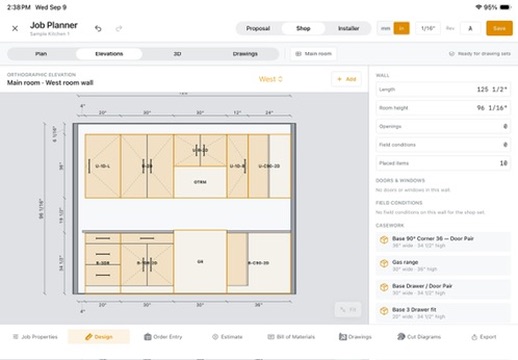
Task: Go to Order Entry
Action: point(163,337)
